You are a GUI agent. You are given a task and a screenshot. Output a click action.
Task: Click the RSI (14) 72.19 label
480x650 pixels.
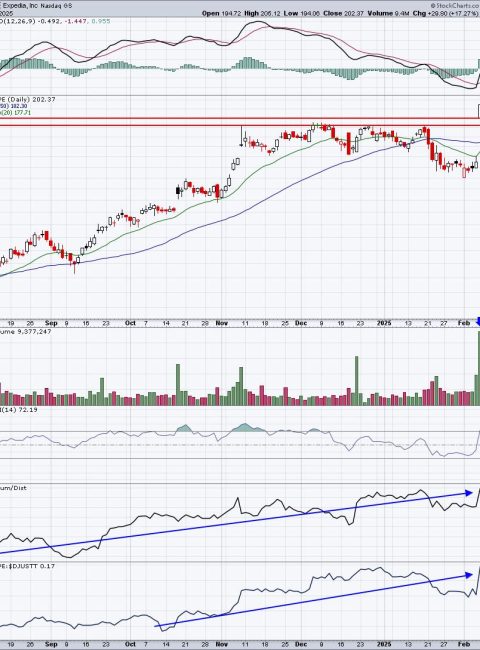(19, 410)
